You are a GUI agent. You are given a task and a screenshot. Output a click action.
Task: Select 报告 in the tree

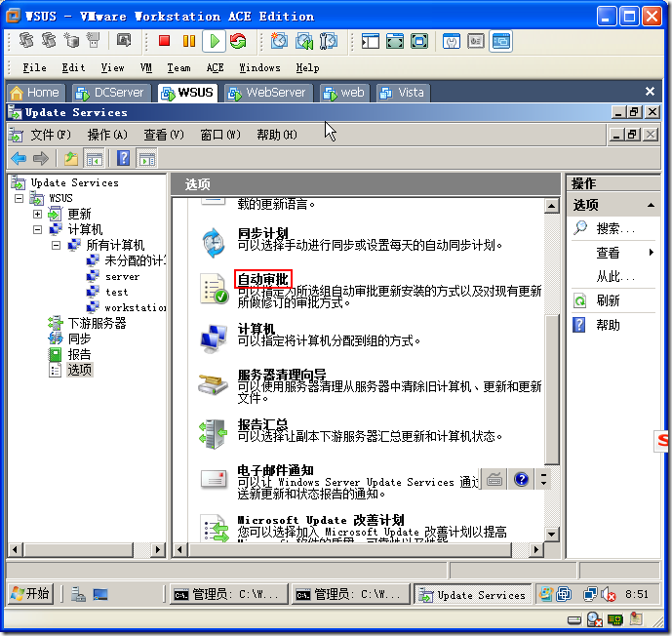(x=79, y=354)
